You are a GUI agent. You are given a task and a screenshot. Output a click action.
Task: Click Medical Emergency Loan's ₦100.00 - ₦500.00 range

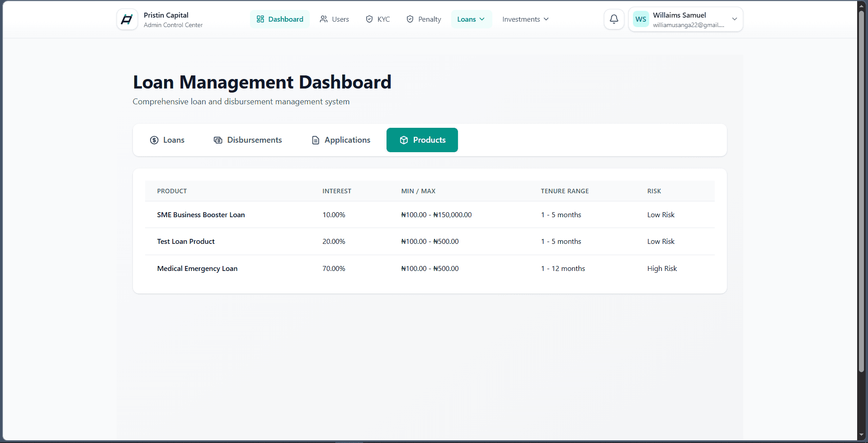click(430, 268)
